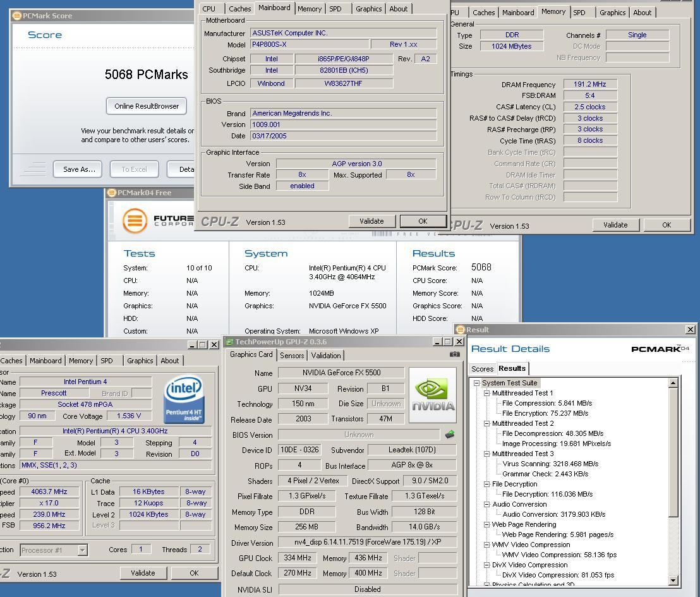Click the PCMark Score value 5068 in Results

click(481, 267)
